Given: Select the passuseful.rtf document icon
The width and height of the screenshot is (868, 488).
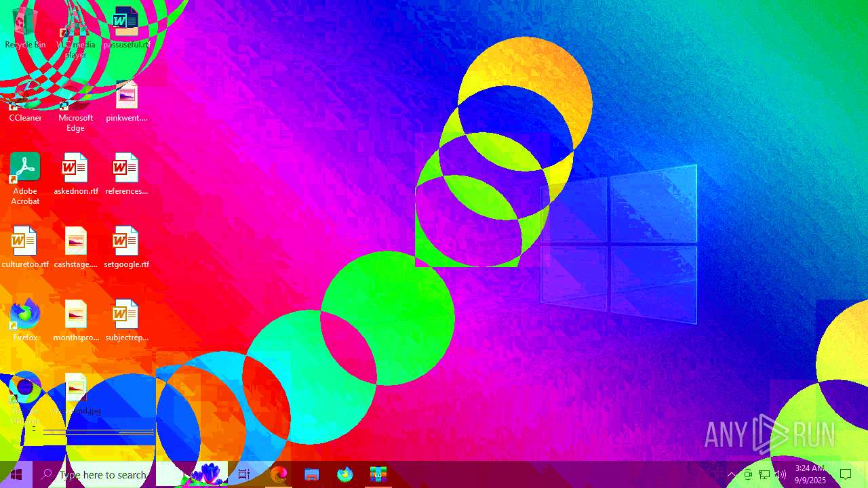Looking at the screenshot, I should coord(125,28).
